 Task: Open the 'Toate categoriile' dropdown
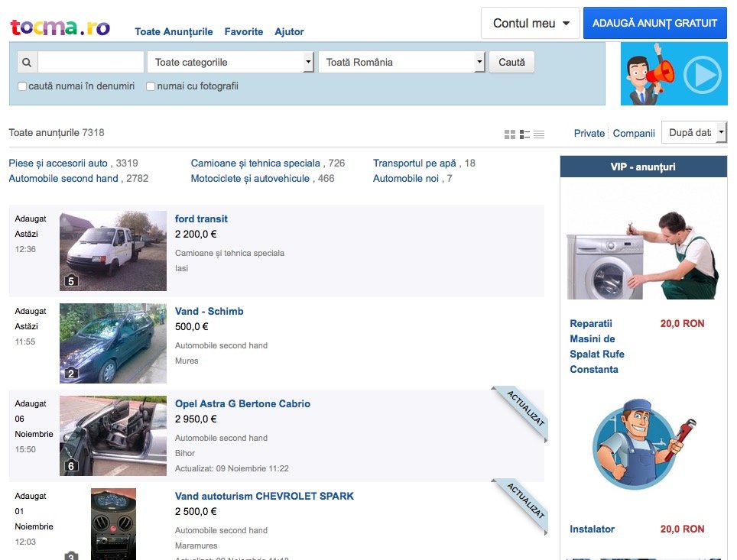click(x=230, y=62)
